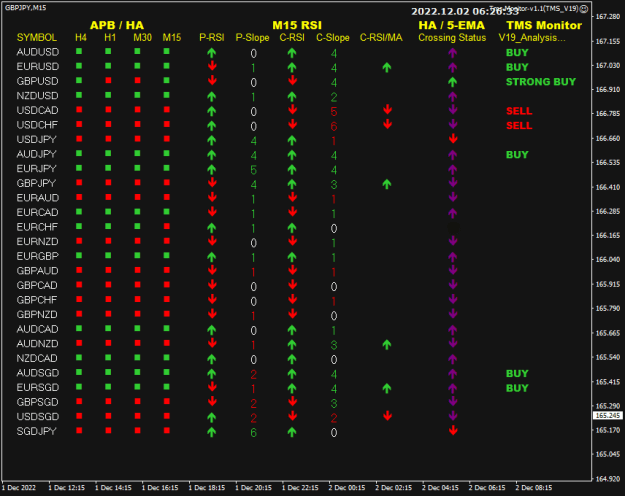Viewport: 625px width, 496px height.
Task: Click the C-RSI/MA column header
Action: (x=381, y=37)
